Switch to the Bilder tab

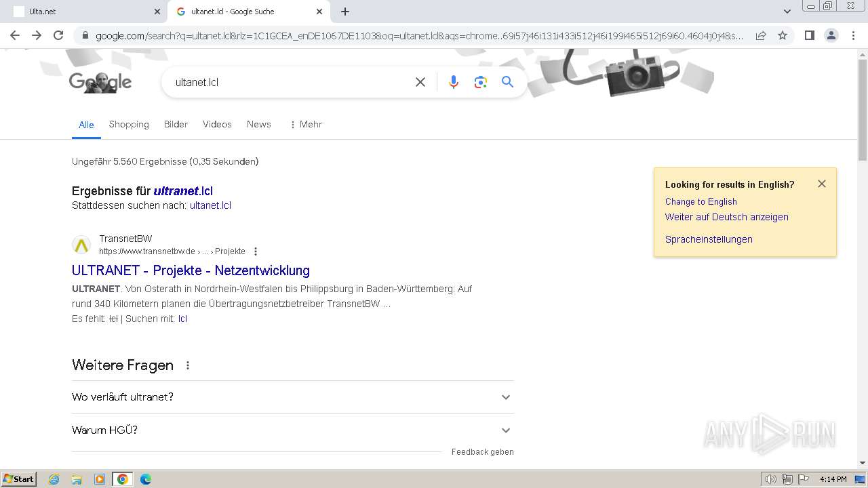click(176, 124)
